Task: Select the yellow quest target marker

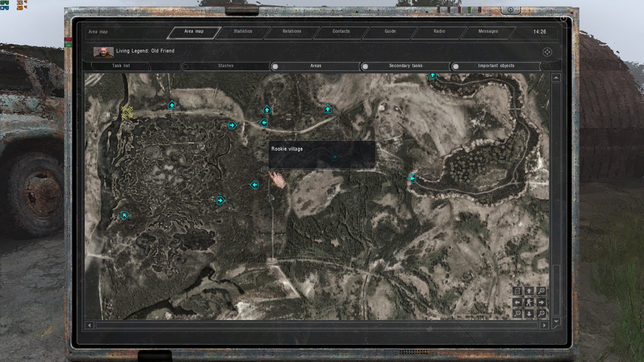Action: point(127,112)
